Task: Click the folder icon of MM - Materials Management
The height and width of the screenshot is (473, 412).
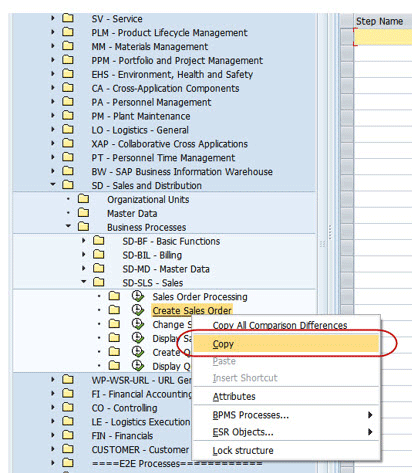Action: pyautogui.click(x=68, y=46)
